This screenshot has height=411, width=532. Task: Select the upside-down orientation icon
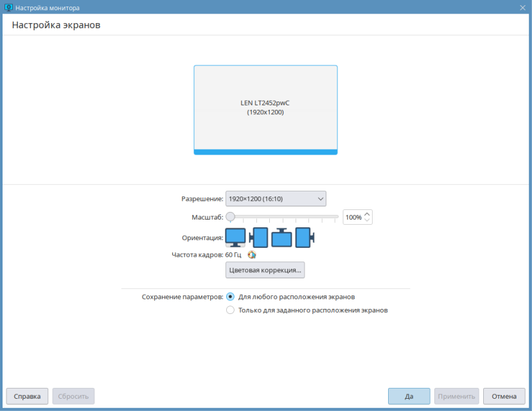point(282,238)
